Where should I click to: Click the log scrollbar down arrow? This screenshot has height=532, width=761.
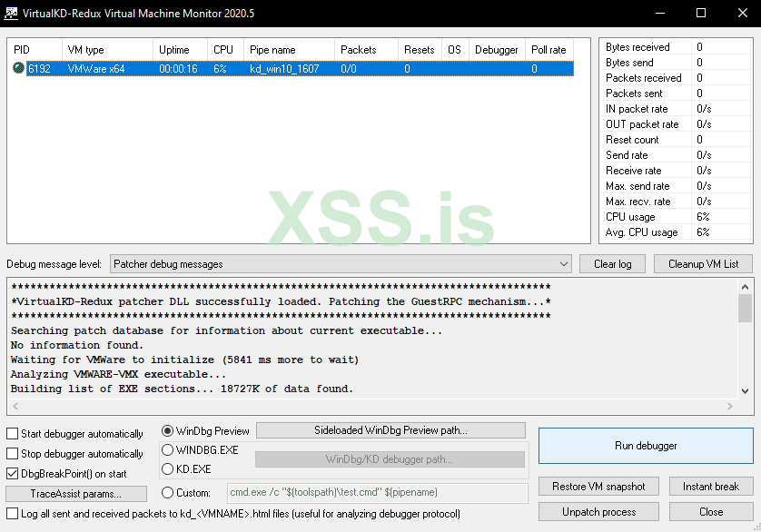click(x=745, y=390)
